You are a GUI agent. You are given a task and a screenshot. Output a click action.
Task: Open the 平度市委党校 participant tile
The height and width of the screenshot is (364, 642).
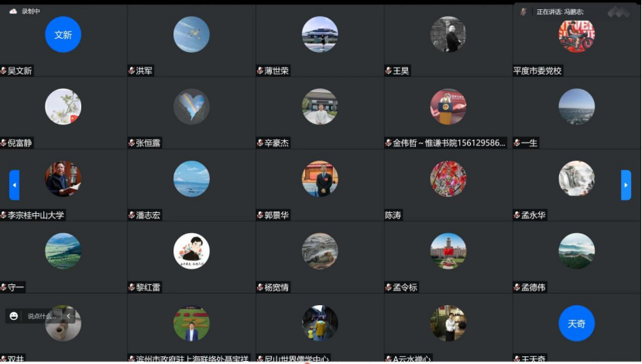point(576,40)
